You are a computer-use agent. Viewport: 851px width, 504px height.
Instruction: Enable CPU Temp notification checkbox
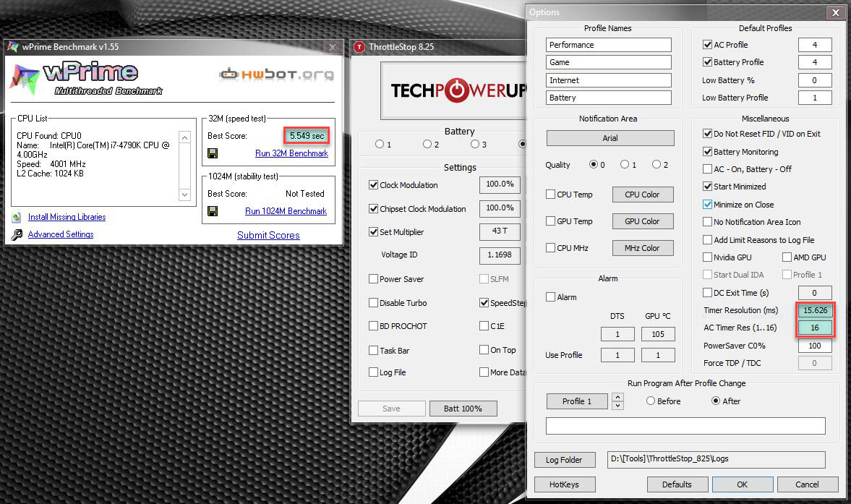click(550, 195)
